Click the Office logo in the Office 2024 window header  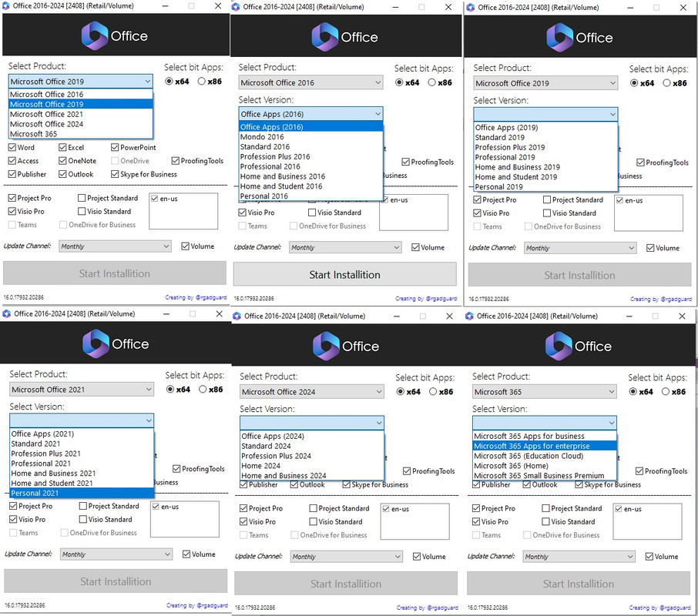(325, 346)
